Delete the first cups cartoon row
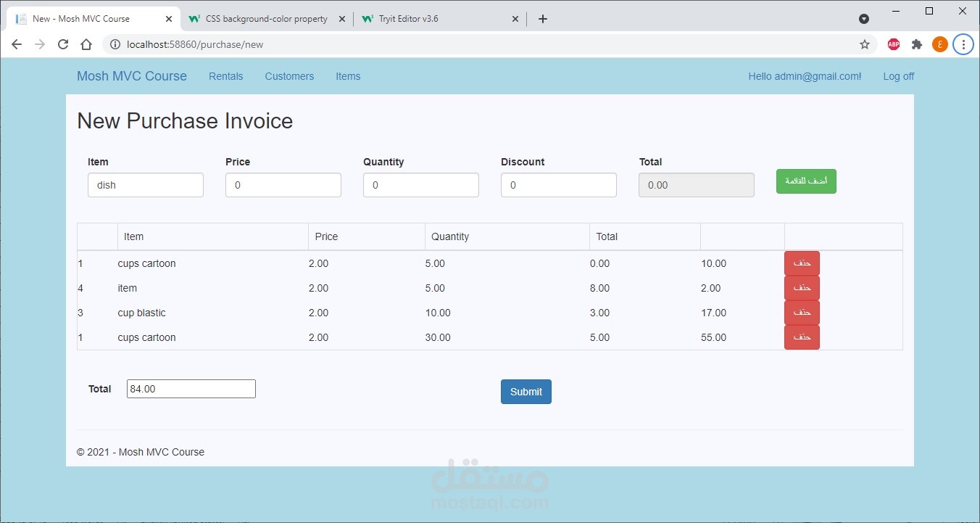980x523 pixels. point(802,263)
